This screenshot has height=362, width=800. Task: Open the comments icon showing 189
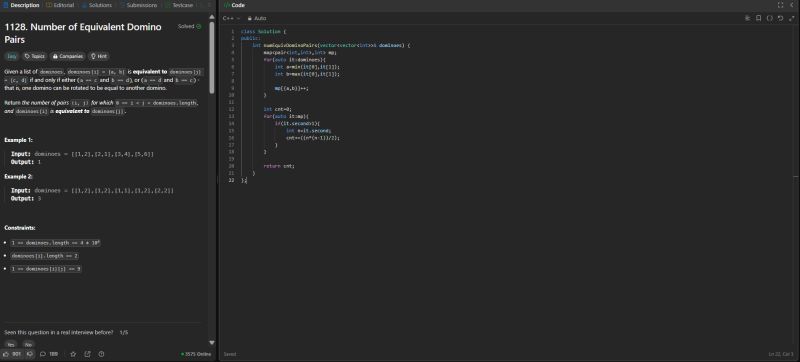pyautogui.click(x=49, y=354)
